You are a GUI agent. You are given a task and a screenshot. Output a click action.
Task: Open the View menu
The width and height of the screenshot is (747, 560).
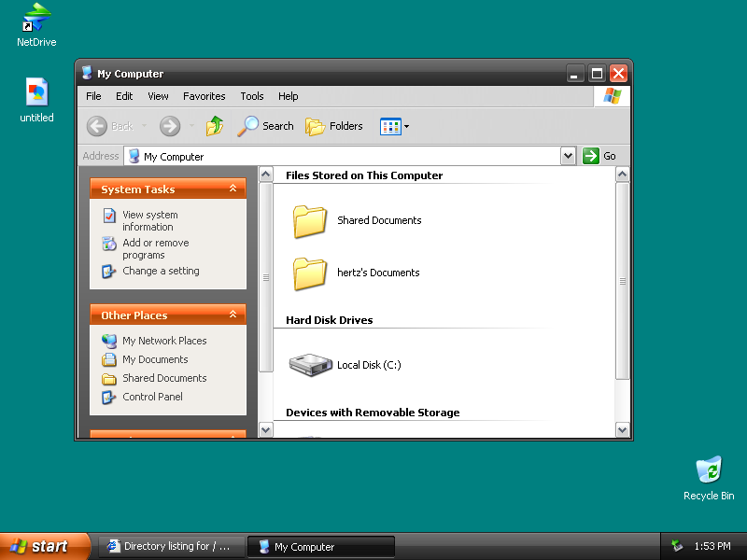click(x=158, y=96)
